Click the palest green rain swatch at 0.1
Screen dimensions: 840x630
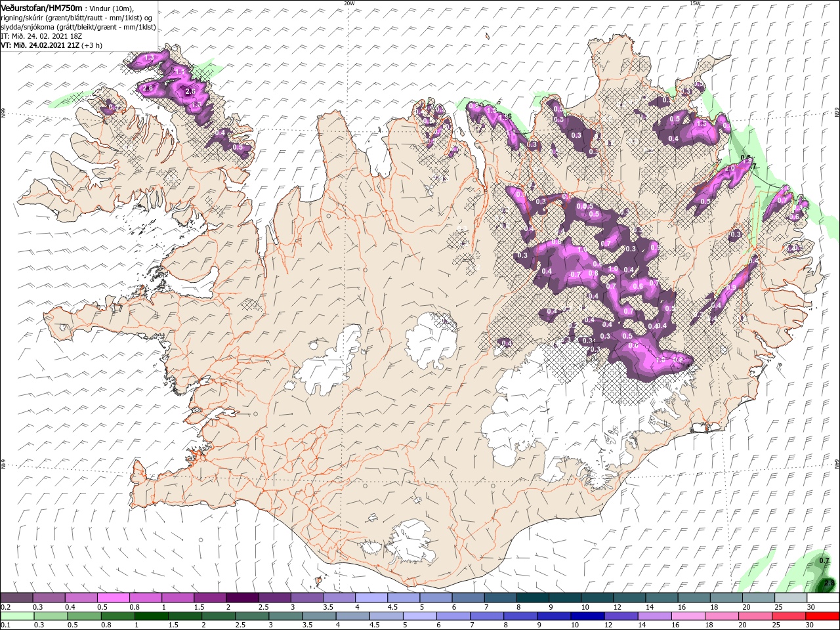(x=17, y=616)
